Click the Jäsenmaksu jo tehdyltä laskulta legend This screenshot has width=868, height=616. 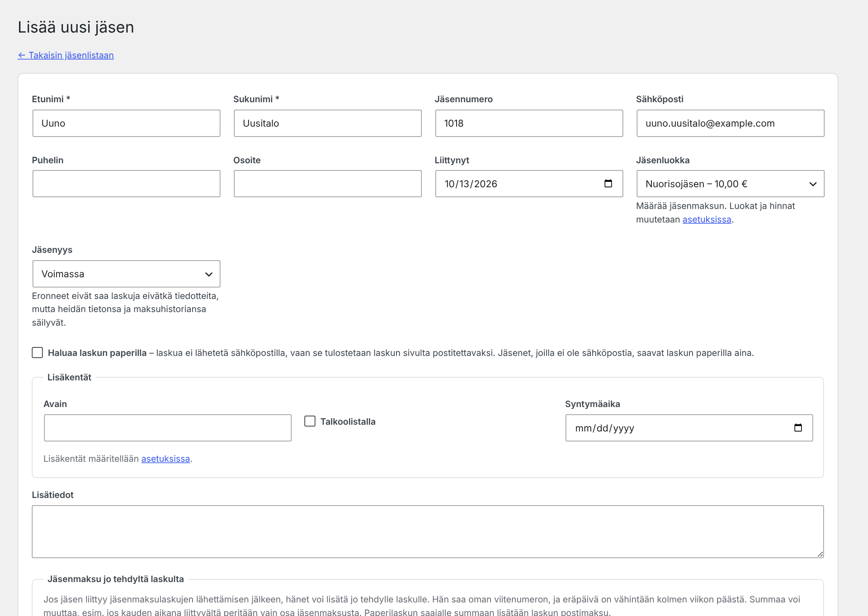(116, 579)
